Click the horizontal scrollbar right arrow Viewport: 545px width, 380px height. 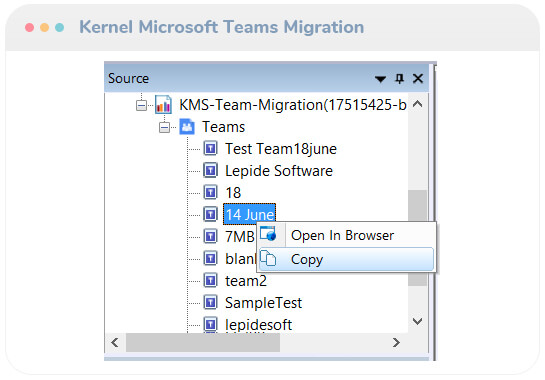click(396, 342)
